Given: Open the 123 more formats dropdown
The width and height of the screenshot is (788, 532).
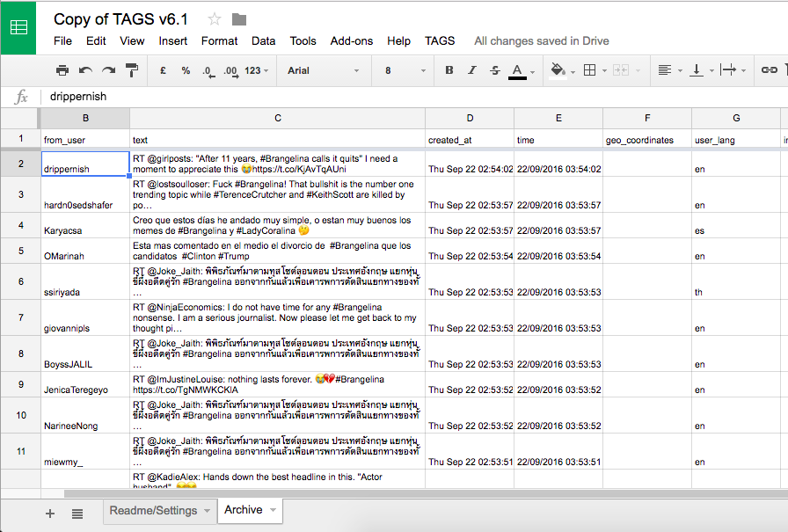Looking at the screenshot, I should click(x=256, y=70).
